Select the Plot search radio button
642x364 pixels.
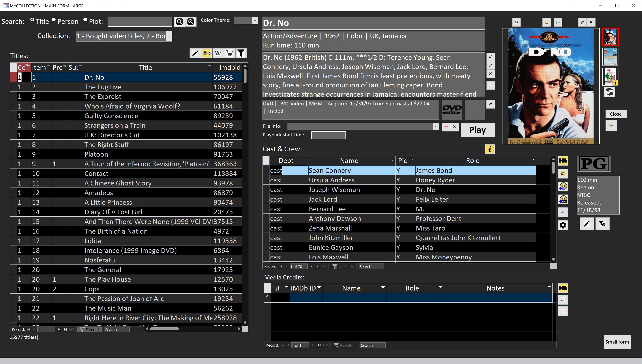click(x=85, y=20)
